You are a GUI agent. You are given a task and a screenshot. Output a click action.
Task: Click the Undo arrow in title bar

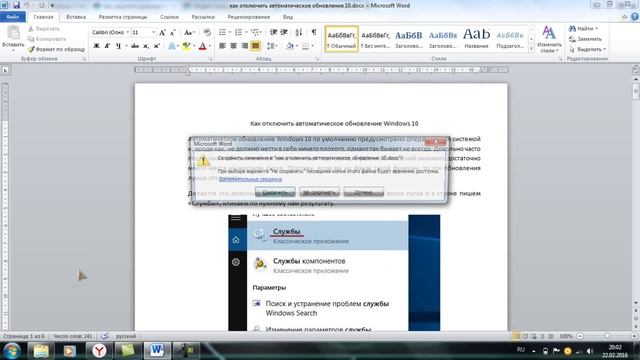(x=27, y=5)
